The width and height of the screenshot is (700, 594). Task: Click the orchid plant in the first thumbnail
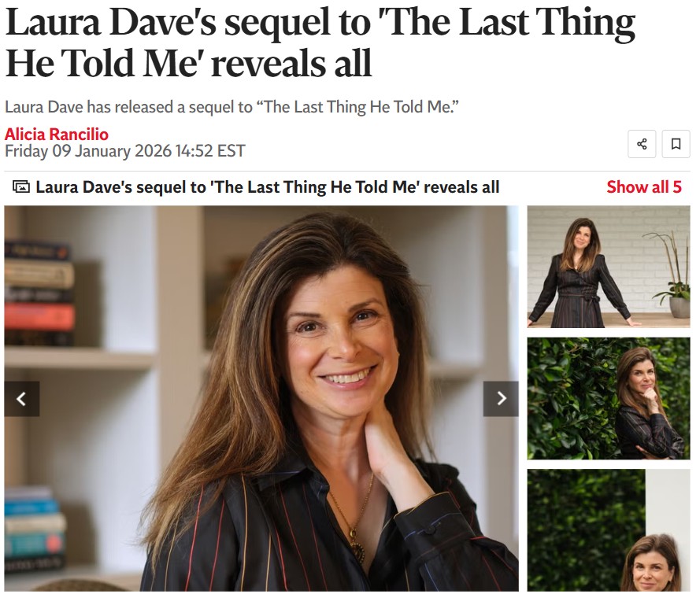pyautogui.click(x=670, y=274)
